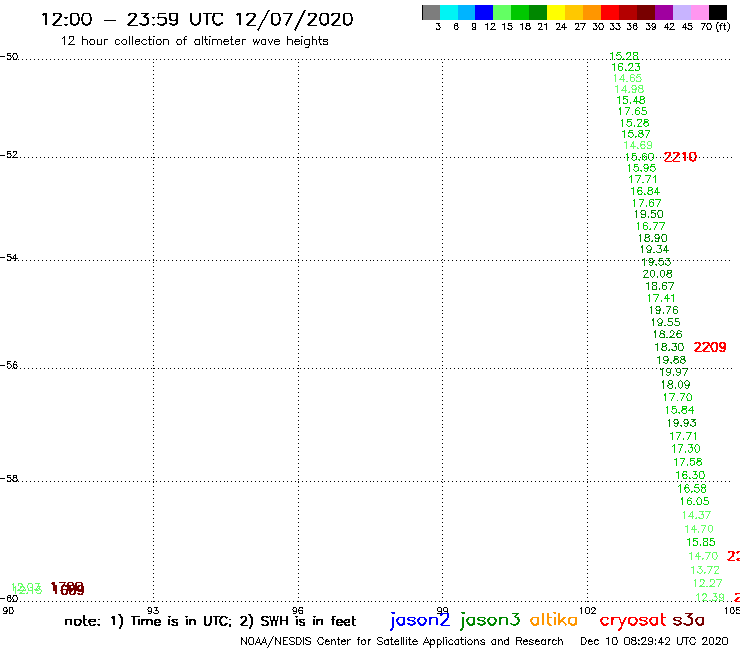Click the '12:00 – 23:59 UTC 12/07/2020' title
Viewport: 740px width, 650px height.
point(197,19)
